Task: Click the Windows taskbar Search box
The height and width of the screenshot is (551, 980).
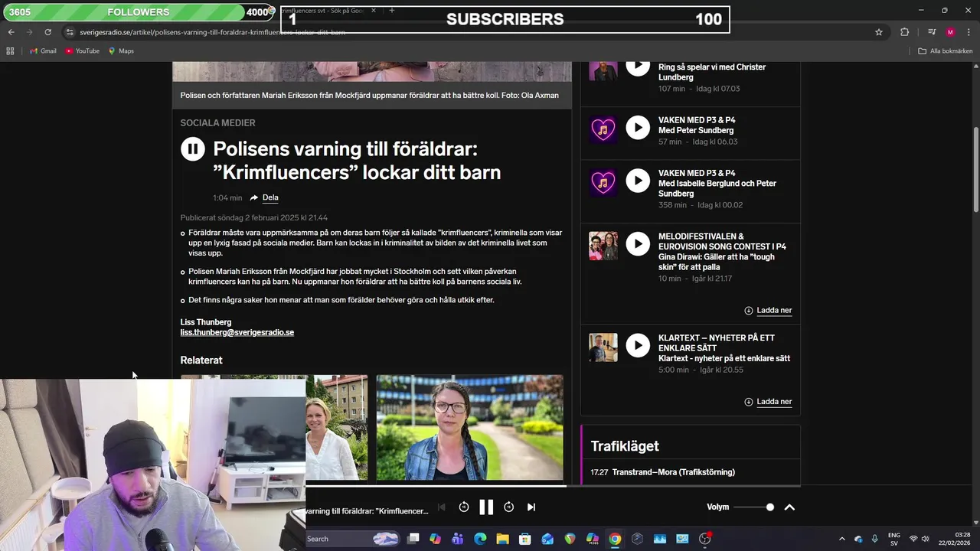Action: click(354, 539)
